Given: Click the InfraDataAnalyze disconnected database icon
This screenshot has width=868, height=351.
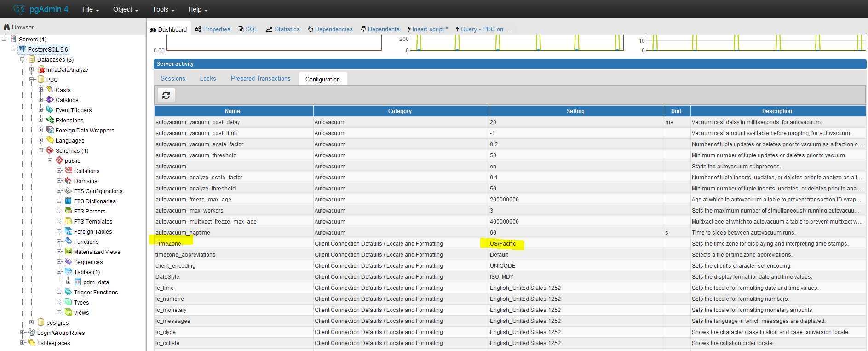Looking at the screenshot, I should click(41, 69).
